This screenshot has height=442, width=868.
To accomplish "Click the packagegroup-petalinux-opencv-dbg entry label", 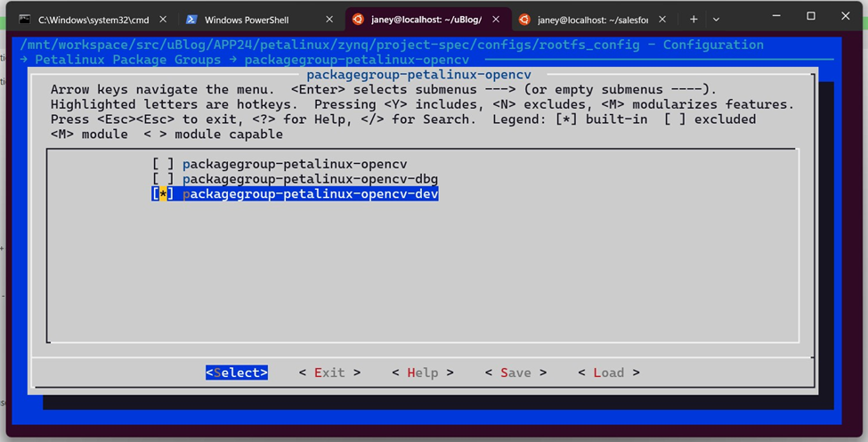I will pyautogui.click(x=311, y=179).
